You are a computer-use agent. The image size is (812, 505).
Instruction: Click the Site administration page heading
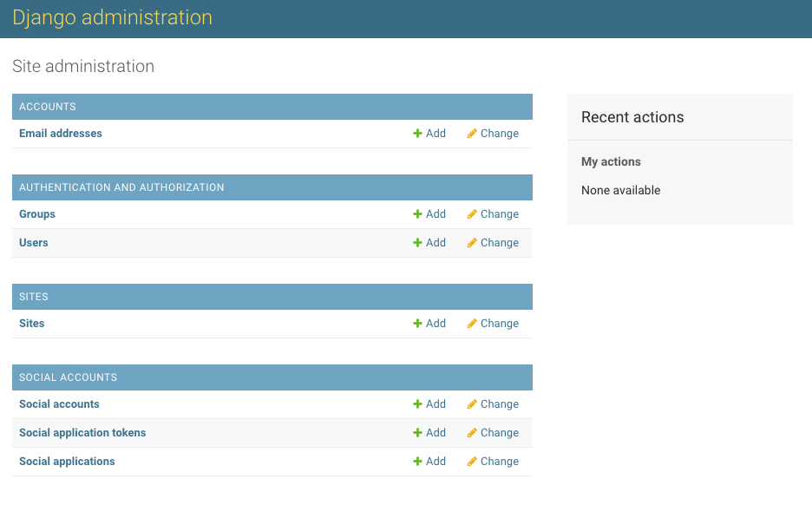[83, 66]
